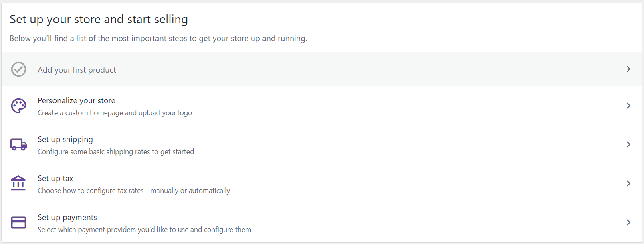Click the chevron next to Set up tax
The height and width of the screenshot is (244, 644).
(628, 183)
